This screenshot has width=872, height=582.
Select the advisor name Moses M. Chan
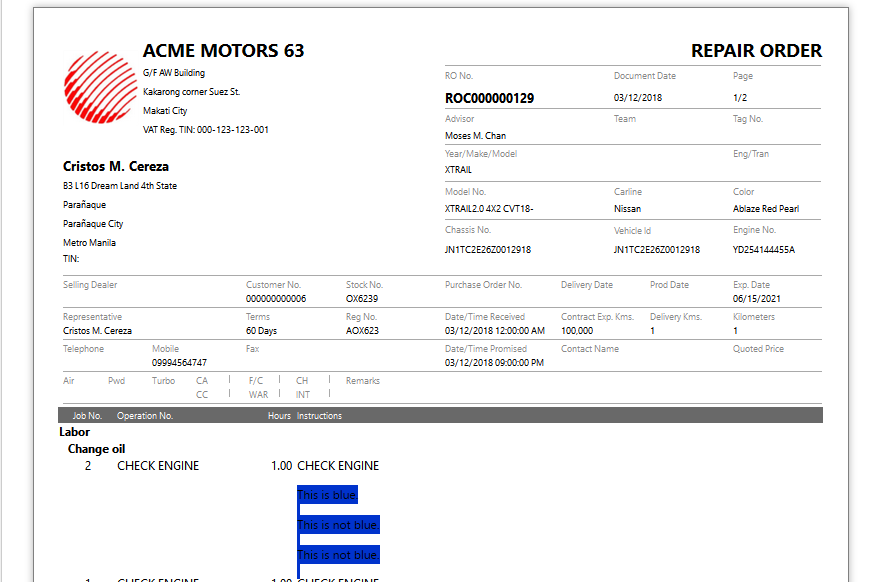coord(475,136)
